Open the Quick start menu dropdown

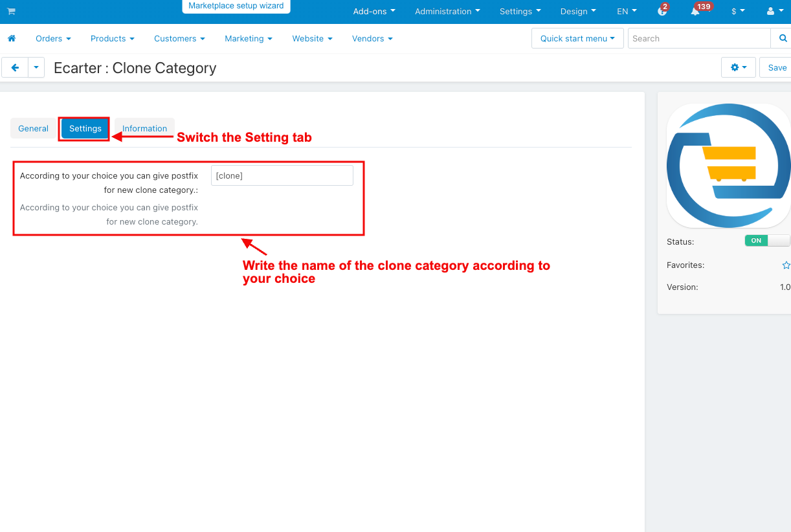[x=577, y=38]
